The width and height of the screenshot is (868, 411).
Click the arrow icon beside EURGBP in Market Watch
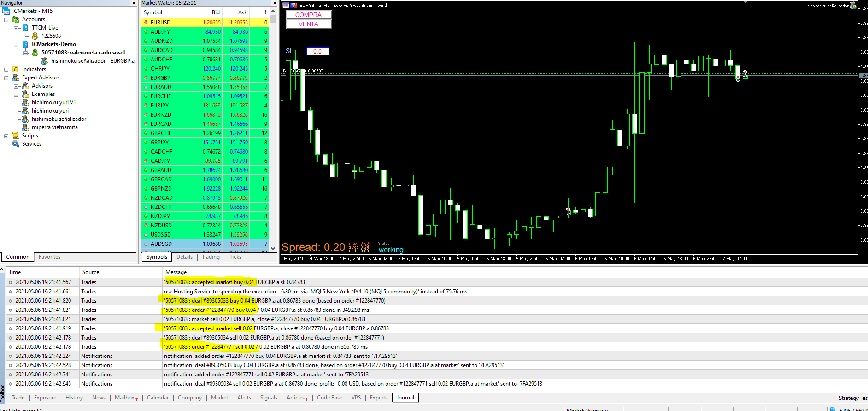point(146,77)
